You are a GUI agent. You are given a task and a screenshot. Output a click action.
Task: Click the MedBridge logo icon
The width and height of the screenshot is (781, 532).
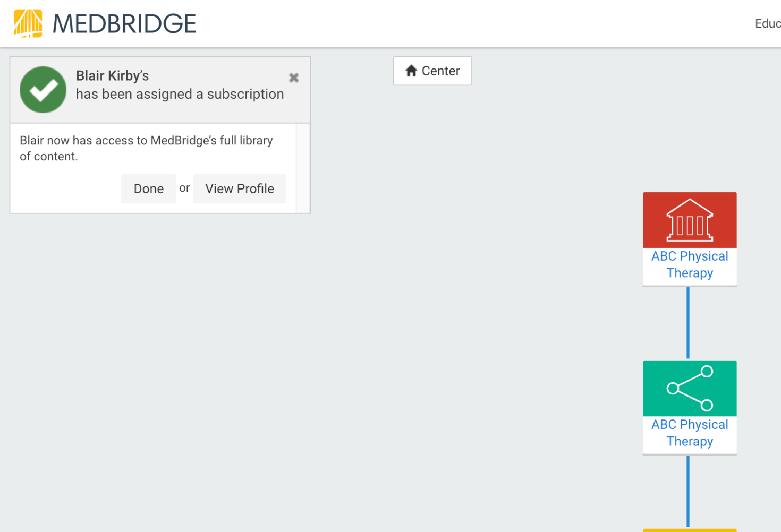(x=28, y=23)
